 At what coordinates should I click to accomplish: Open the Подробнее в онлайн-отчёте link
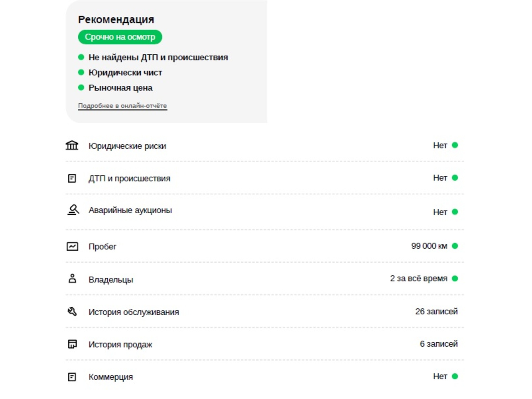click(x=122, y=106)
